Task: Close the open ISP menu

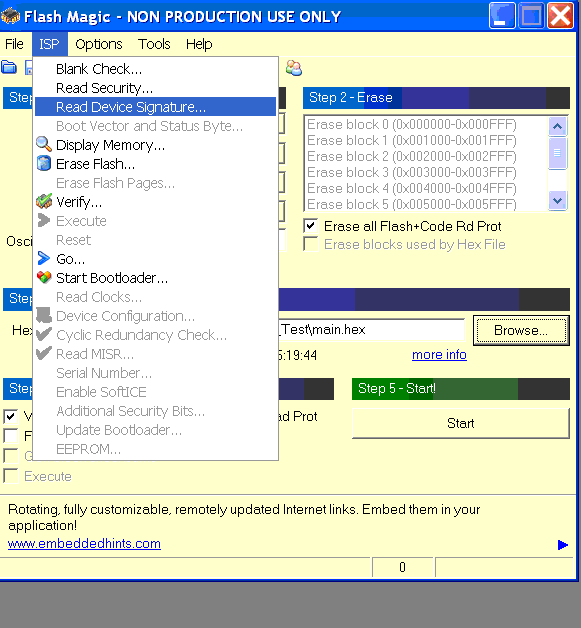Action: click(49, 44)
